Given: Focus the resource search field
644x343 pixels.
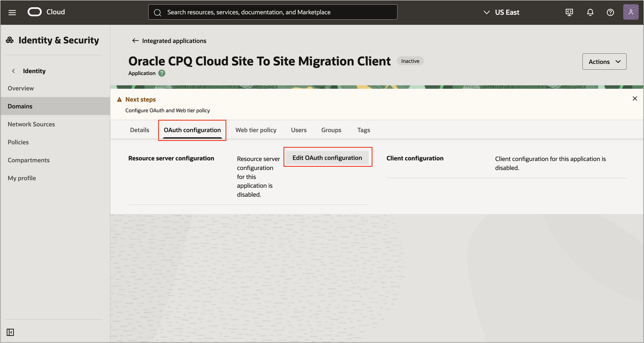Looking at the screenshot, I should (273, 12).
